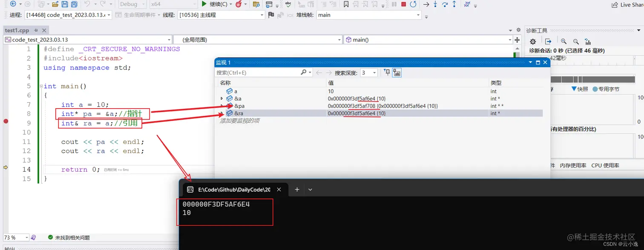Image resolution: width=644 pixels, height=250 pixels.
Task: Close the E:\Code\Github console tab
Action: pyautogui.click(x=279, y=190)
